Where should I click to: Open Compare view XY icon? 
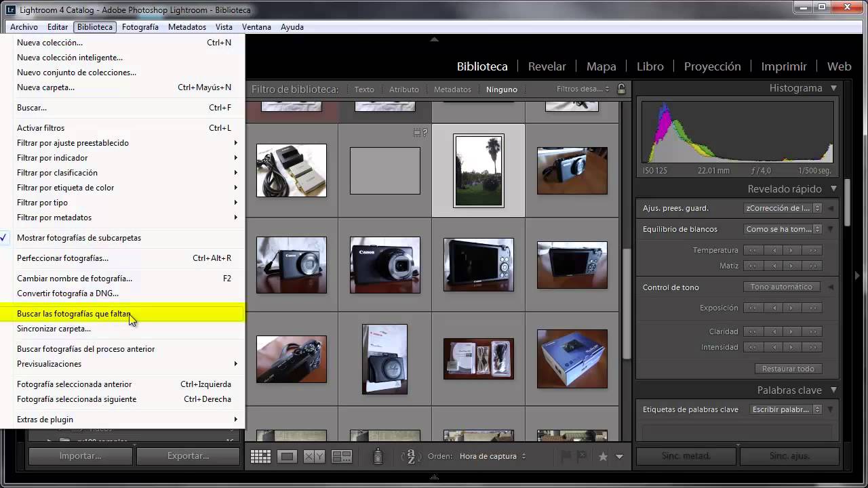click(314, 457)
